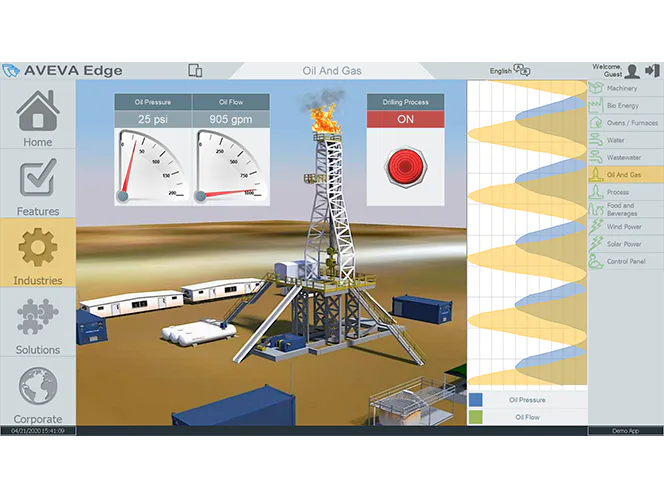
Task: Click the Food and Beverages icon
Action: 596,209
